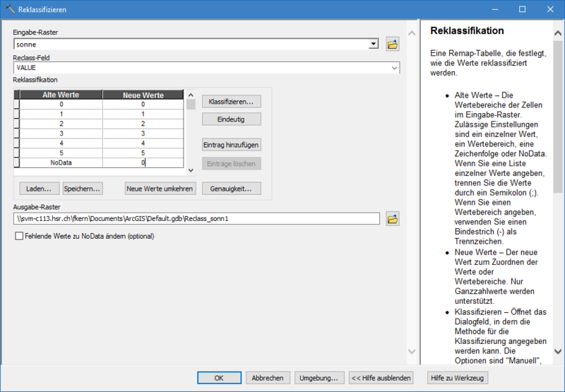Click the Klassifizieren button
The image size is (565, 392).
click(x=231, y=102)
